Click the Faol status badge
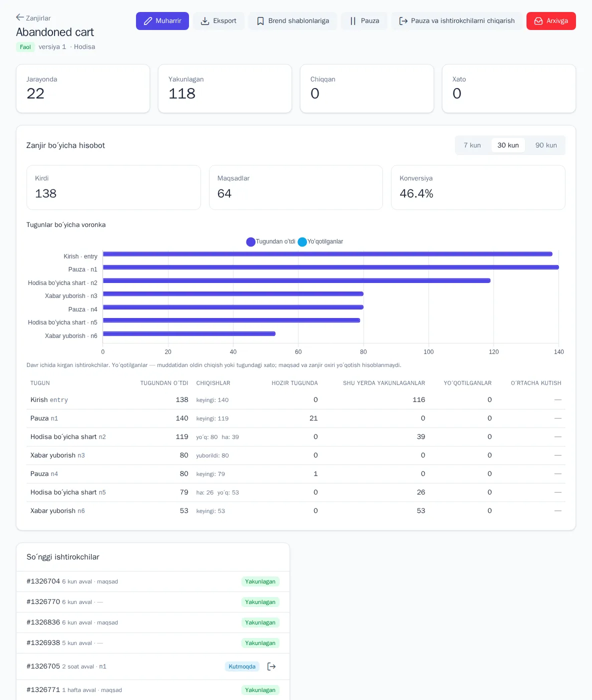Screen dimensions: 592x700 tap(25, 47)
